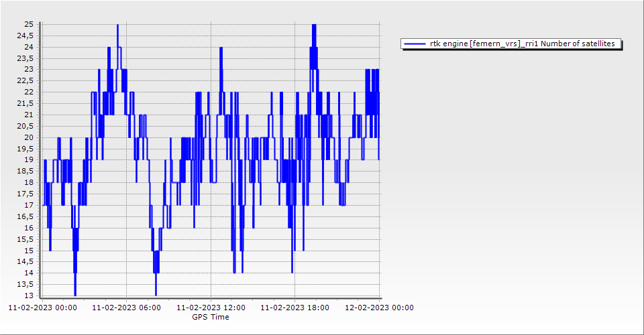The width and height of the screenshot is (644, 335).
Task: Click the '11-02-2023 18:00' x-axis label
Action: tap(295, 308)
